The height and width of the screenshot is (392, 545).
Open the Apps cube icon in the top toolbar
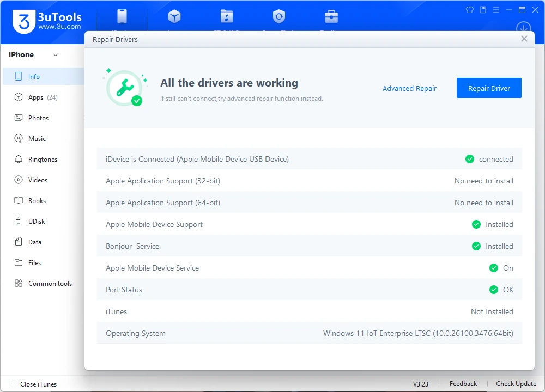pyautogui.click(x=174, y=16)
